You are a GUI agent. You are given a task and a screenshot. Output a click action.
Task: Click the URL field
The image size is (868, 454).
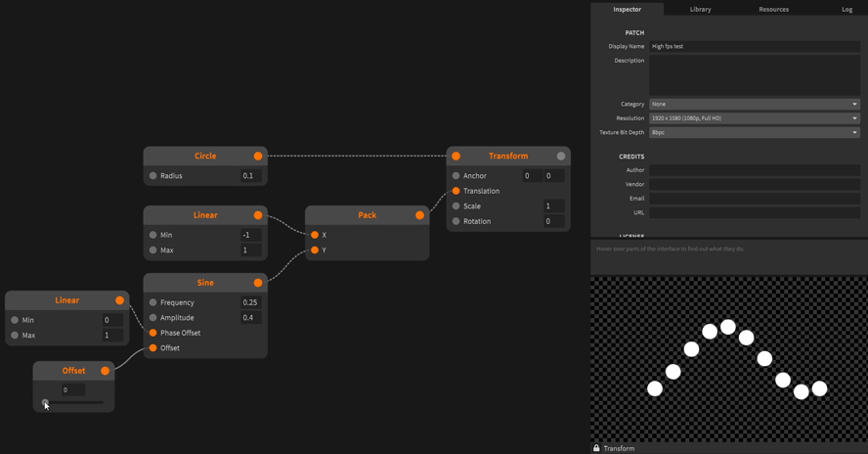click(x=754, y=212)
